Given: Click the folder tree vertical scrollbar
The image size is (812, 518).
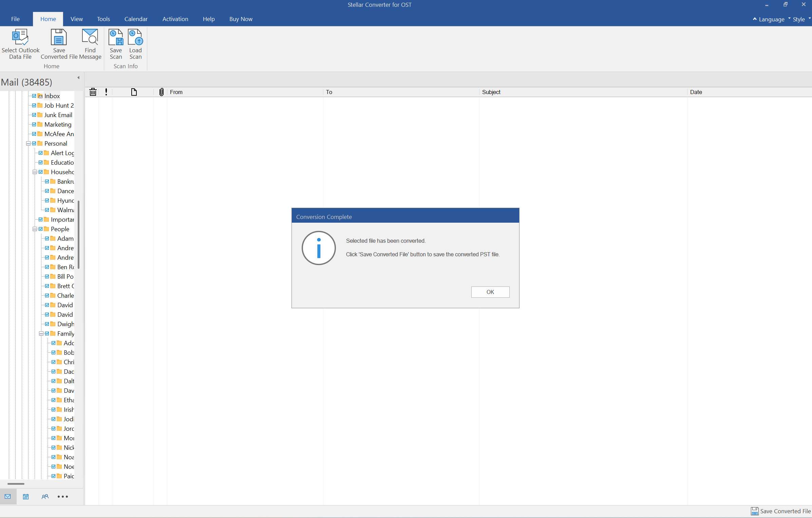Looking at the screenshot, I should click(79, 234).
